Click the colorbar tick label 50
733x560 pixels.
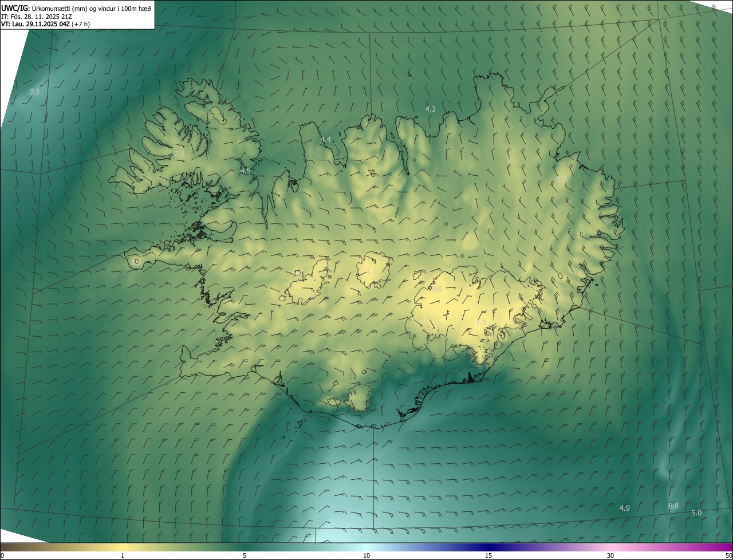728,555
